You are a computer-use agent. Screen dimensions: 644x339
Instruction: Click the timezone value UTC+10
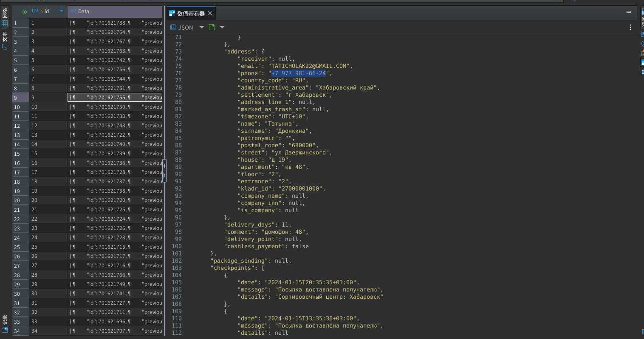click(x=291, y=116)
